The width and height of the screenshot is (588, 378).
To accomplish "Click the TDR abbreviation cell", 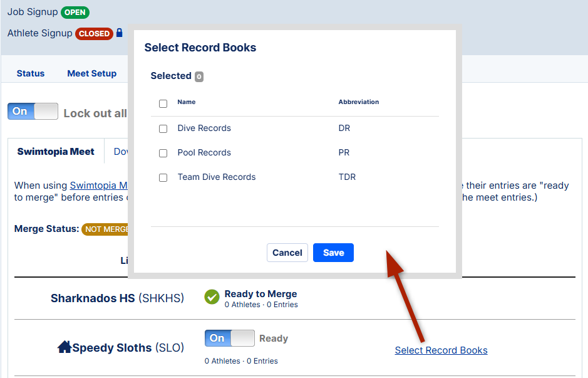I will pos(348,177).
